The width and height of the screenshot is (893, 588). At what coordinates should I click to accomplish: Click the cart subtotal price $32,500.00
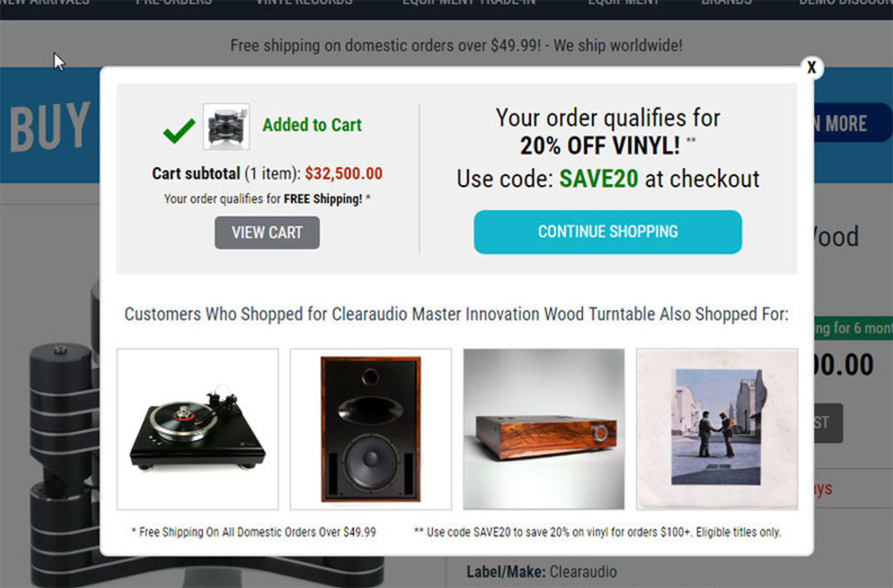pos(343,173)
